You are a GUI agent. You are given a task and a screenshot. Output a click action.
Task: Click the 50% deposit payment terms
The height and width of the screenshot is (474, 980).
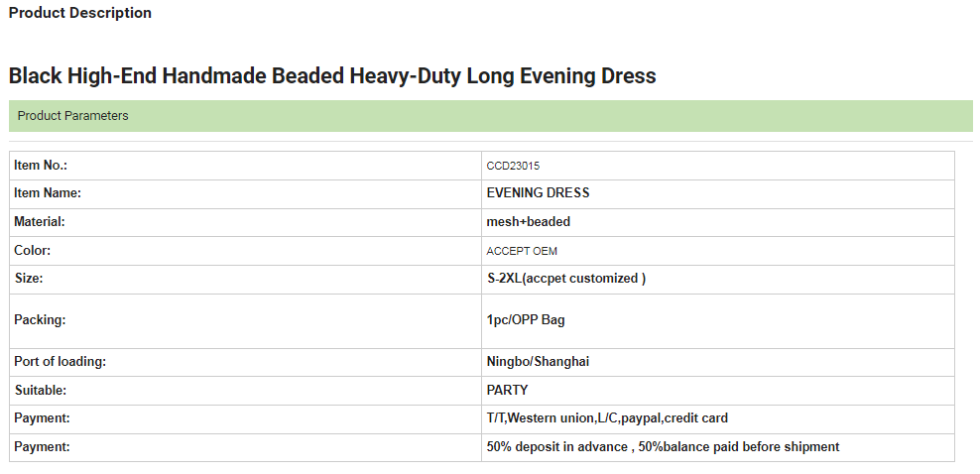[x=663, y=447]
